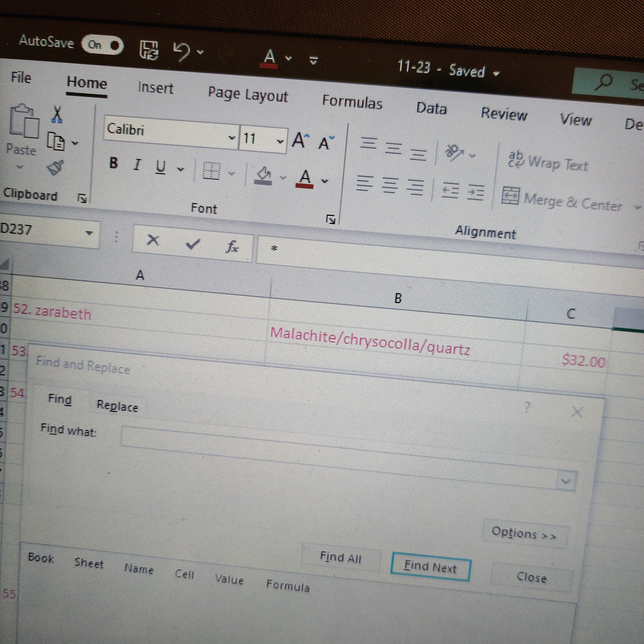
Task: Toggle the AutoSave switch off
Action: (102, 45)
